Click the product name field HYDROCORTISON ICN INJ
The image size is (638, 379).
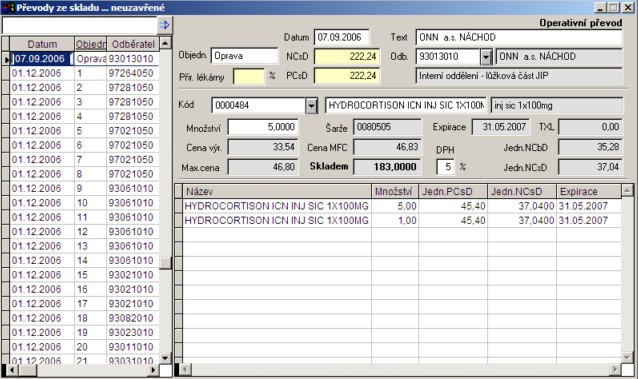pyautogui.click(x=406, y=105)
